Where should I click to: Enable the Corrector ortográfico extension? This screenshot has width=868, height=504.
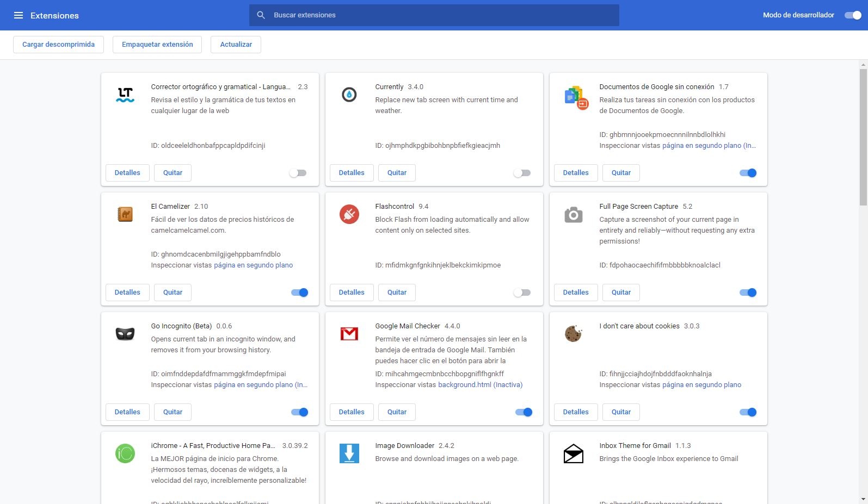(298, 173)
